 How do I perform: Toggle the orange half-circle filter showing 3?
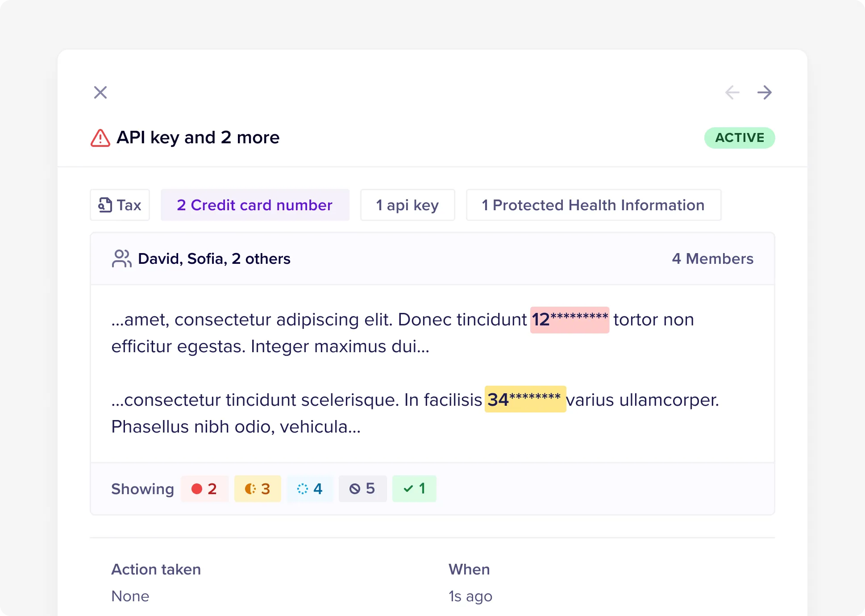pyautogui.click(x=258, y=489)
